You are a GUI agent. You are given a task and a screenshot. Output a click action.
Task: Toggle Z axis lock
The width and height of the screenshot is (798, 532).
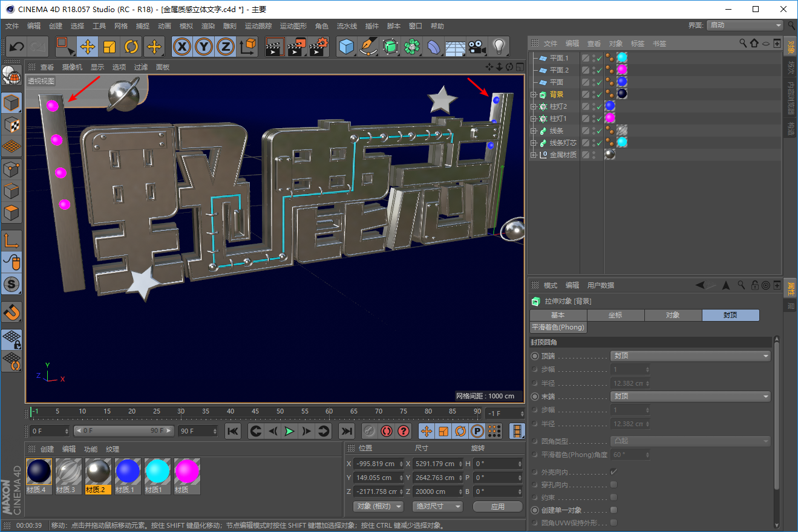(226, 47)
